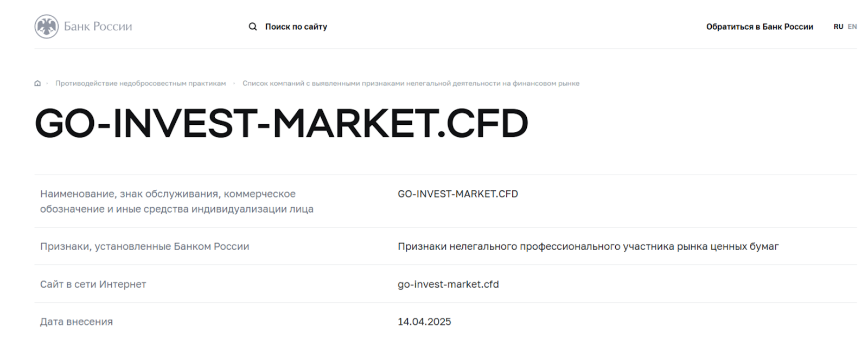Click the "Дата внесения" row label
The height and width of the screenshot is (338, 868).
pyautogui.click(x=76, y=322)
